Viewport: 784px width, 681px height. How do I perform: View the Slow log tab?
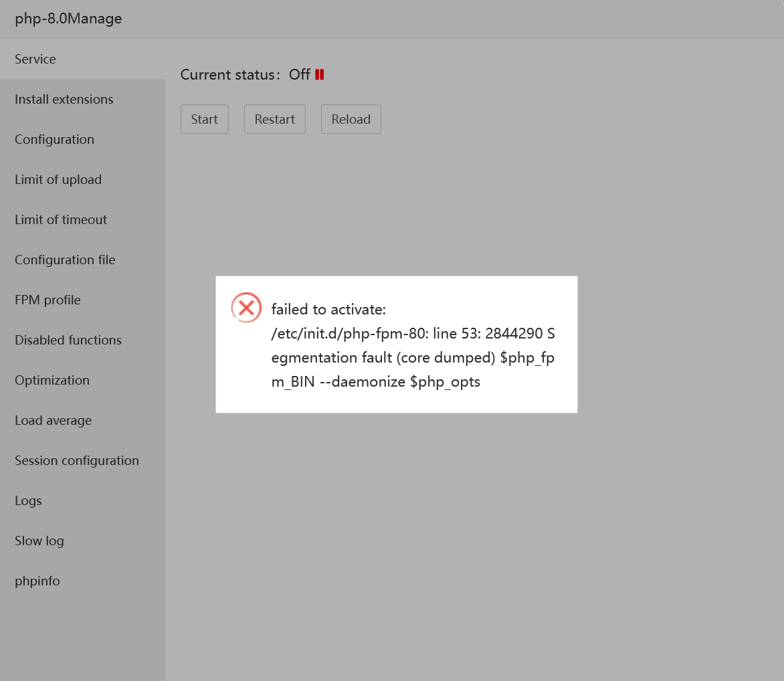click(39, 541)
